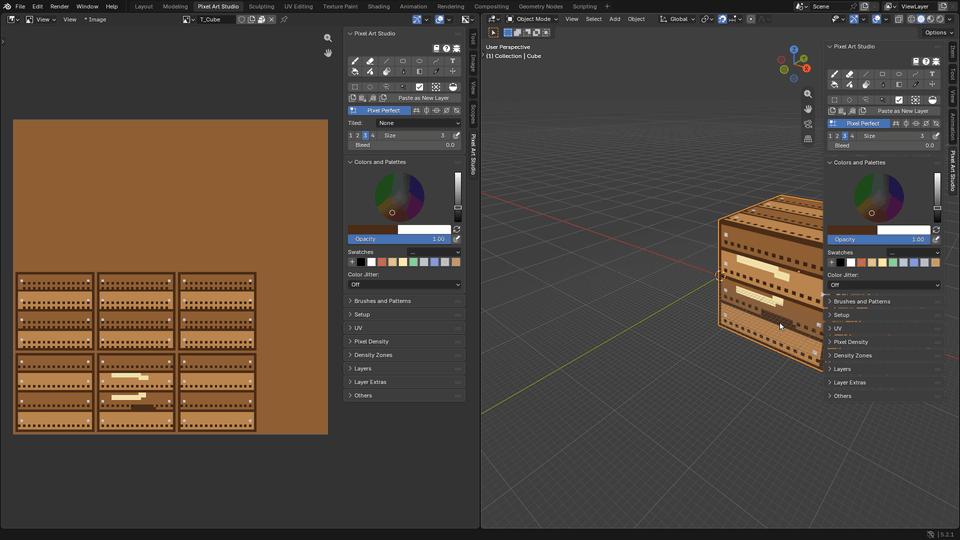The image size is (960, 540).
Task: Select the move/transform tool in image editor panel
Action: (x=452, y=72)
